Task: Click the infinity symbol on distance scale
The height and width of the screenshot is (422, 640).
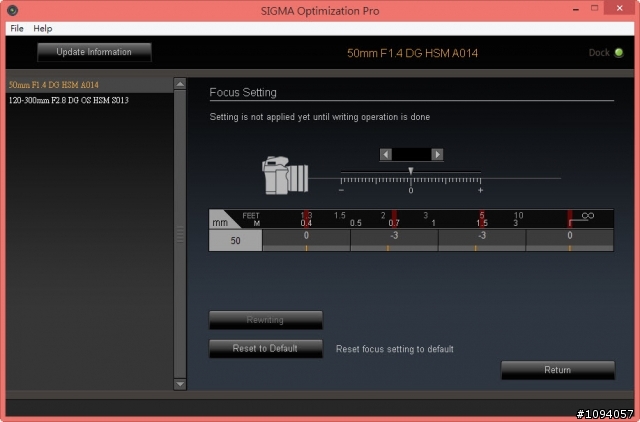Action: point(588,215)
